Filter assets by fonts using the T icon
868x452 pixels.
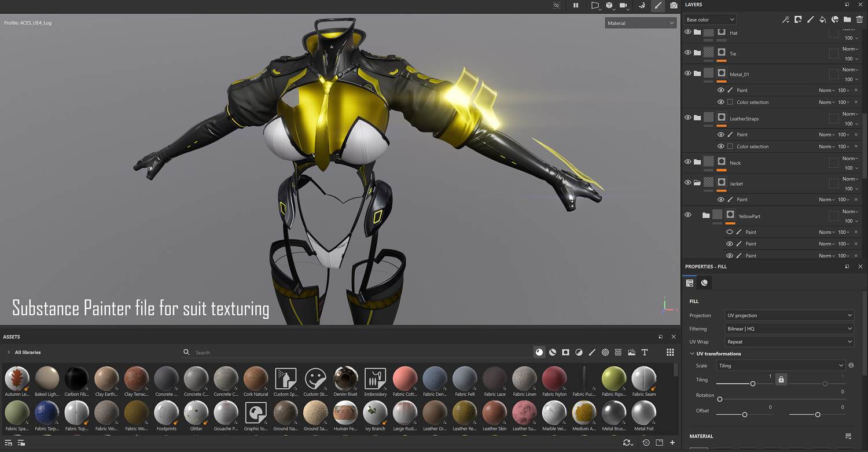(645, 352)
